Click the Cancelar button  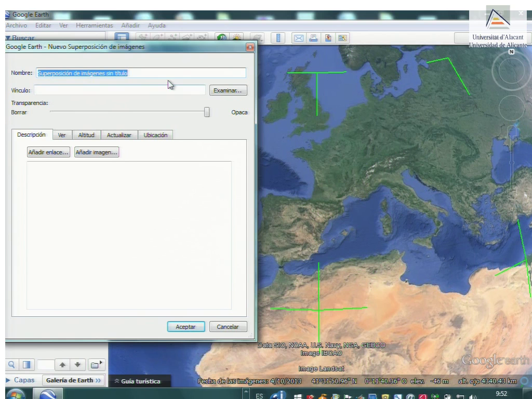tap(228, 327)
